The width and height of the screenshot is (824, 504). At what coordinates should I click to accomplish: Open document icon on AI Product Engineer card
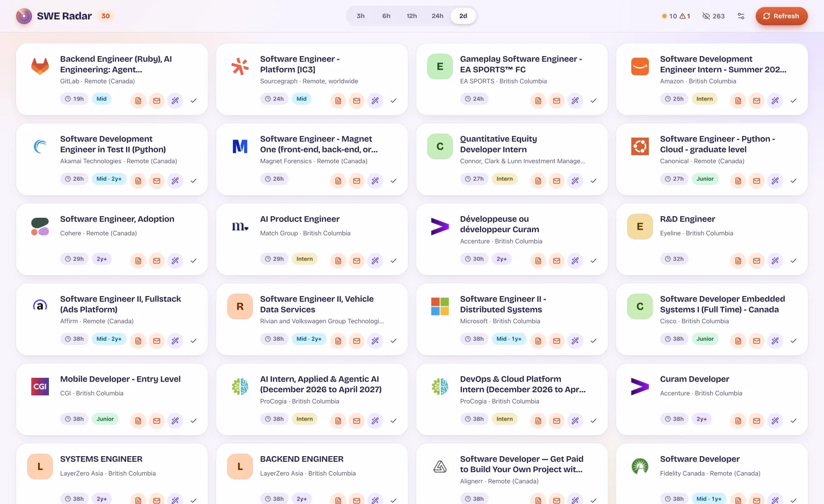point(338,261)
